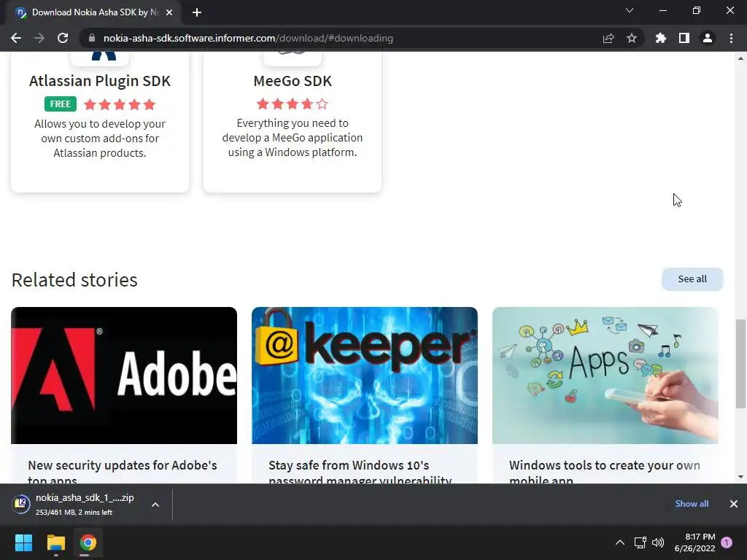The width and height of the screenshot is (747, 560).
Task: Click the Chrome taskbar icon
Action: coord(88,542)
